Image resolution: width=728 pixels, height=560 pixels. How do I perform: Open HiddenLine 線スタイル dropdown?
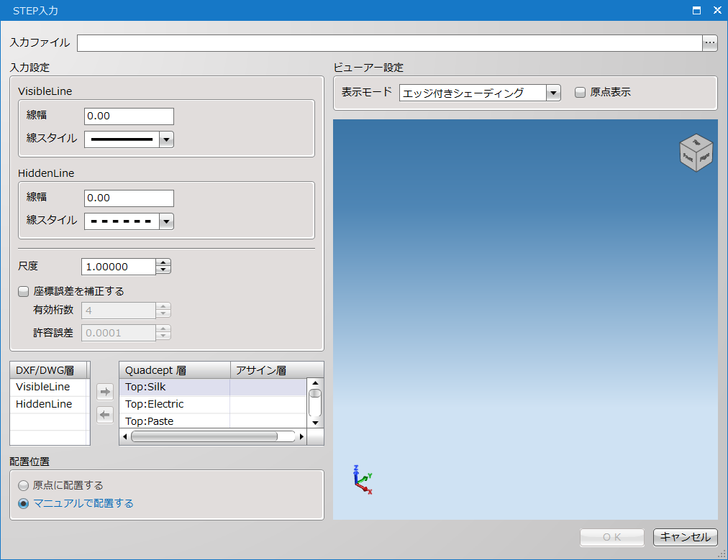pyautogui.click(x=166, y=221)
